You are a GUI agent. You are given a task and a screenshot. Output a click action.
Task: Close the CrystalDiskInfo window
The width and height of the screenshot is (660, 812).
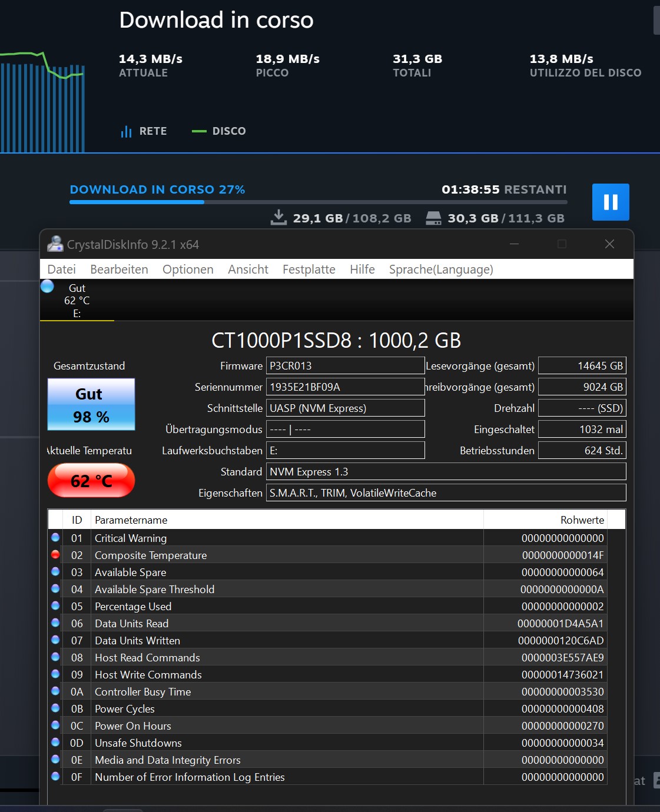point(609,244)
